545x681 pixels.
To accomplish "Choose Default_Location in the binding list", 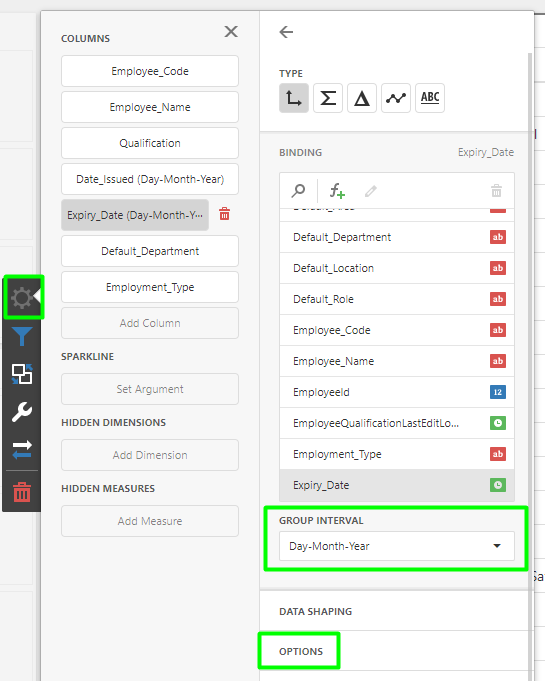I will coord(397,268).
